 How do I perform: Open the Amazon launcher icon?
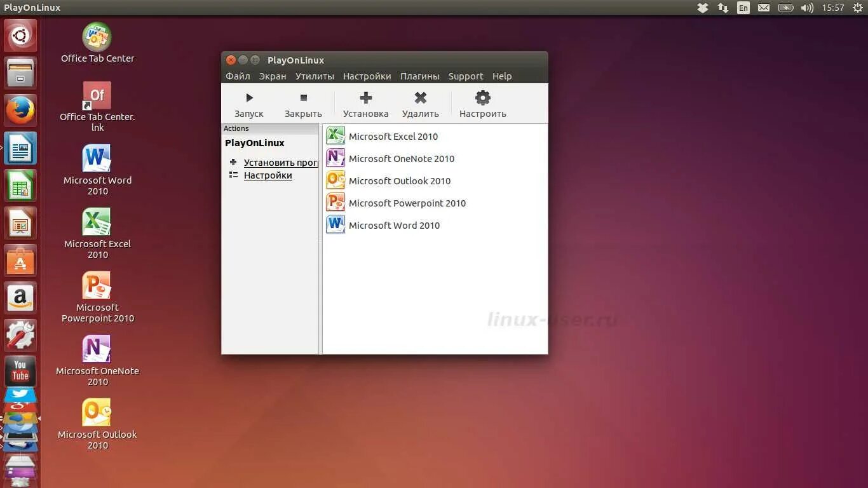pos(20,298)
